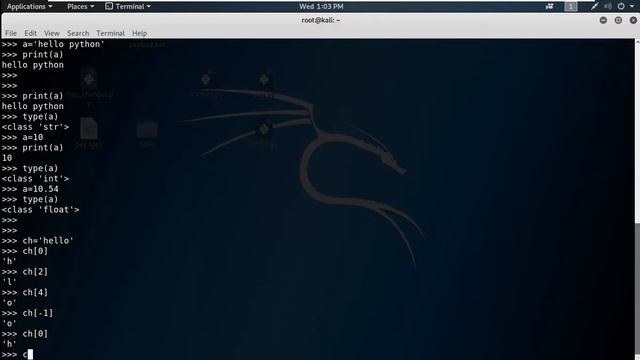Click the line a=10.54
640x360 pixels.
click(x=30, y=189)
